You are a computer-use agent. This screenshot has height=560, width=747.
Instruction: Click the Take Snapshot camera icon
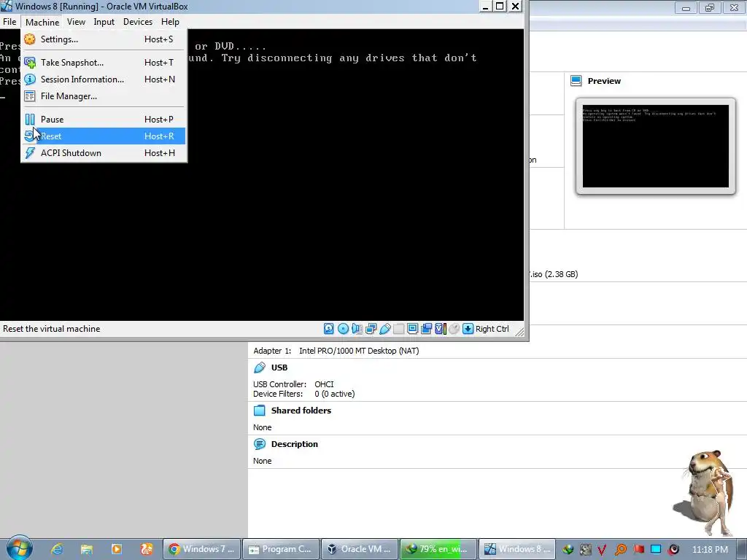tap(29, 63)
